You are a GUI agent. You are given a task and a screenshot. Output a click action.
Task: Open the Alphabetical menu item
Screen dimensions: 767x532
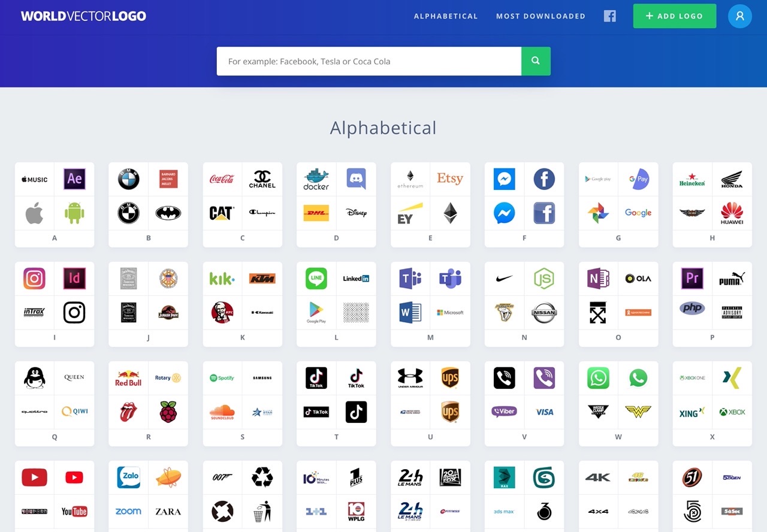(x=446, y=16)
